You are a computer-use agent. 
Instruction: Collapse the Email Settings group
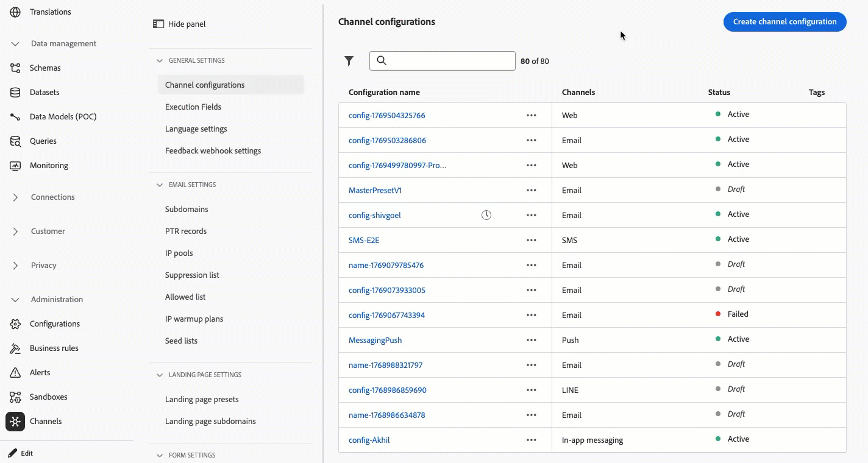point(160,185)
